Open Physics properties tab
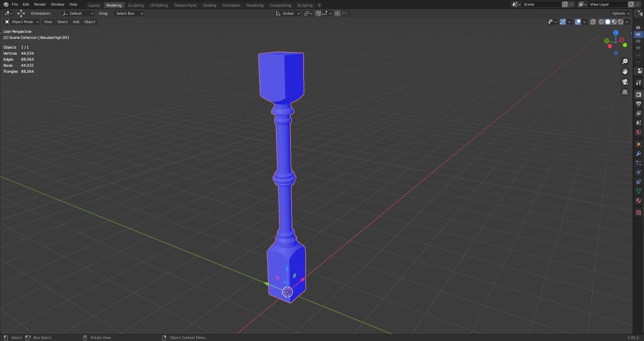644x341 pixels. coord(639,172)
